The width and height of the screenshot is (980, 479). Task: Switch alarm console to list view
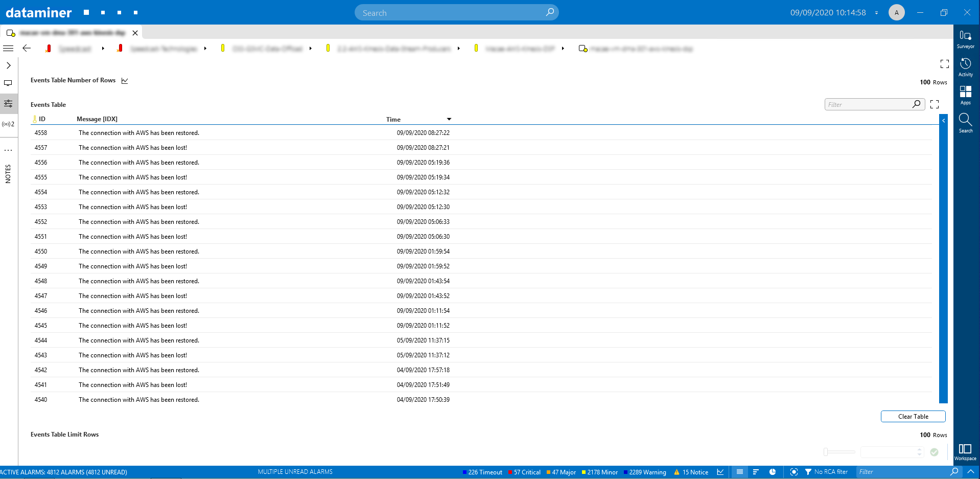pyautogui.click(x=739, y=472)
